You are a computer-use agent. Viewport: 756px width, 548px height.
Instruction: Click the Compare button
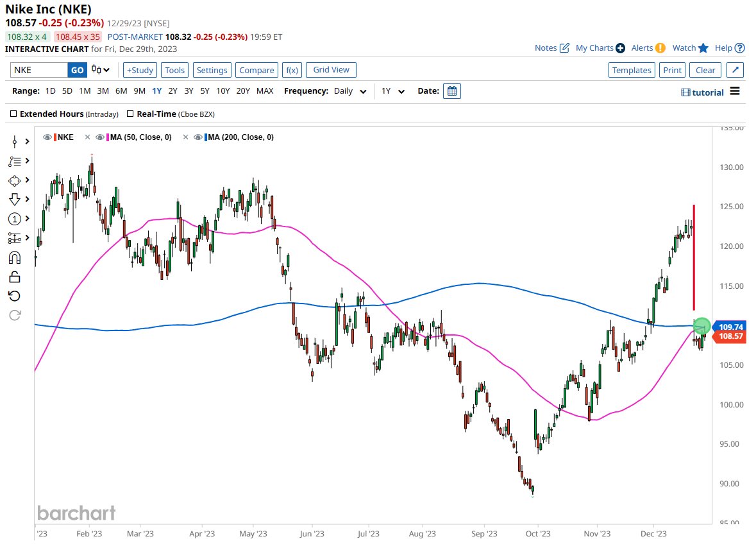coord(256,70)
